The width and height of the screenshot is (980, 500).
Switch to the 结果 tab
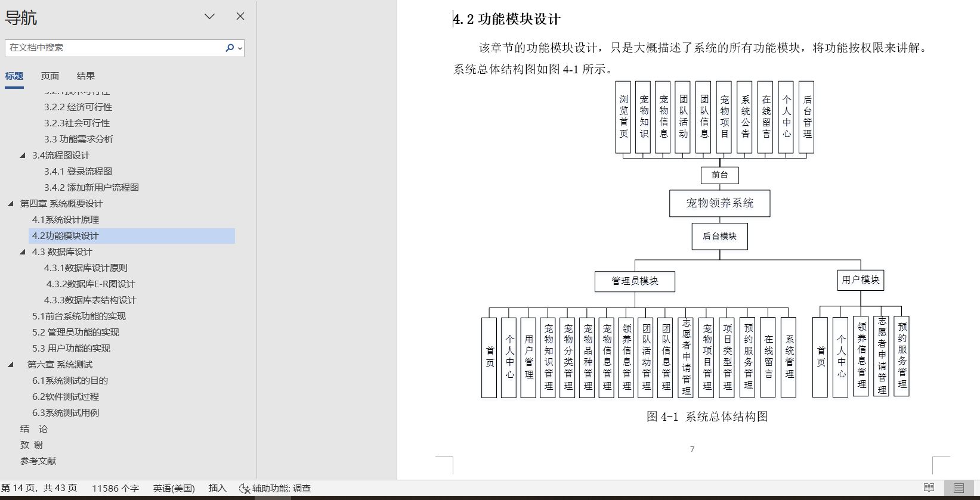(86, 76)
